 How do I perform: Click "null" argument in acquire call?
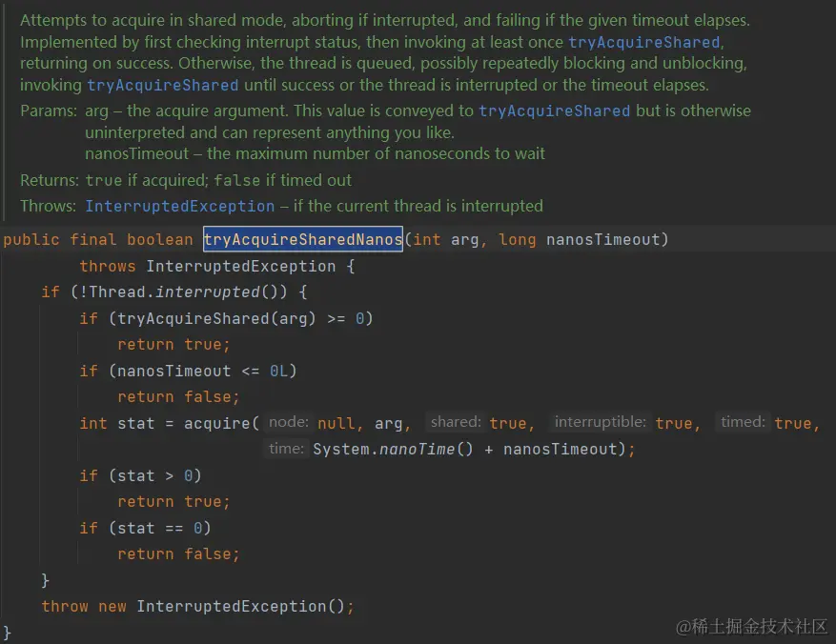(336, 424)
